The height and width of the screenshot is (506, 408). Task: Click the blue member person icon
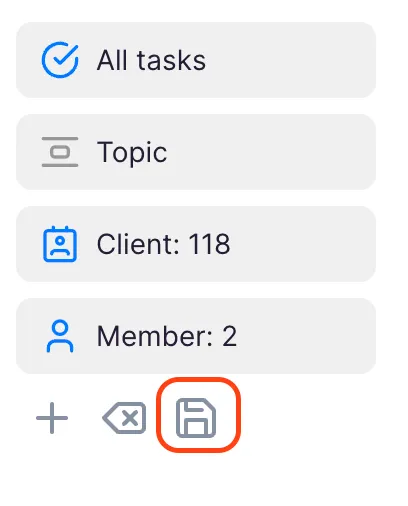tap(60, 336)
